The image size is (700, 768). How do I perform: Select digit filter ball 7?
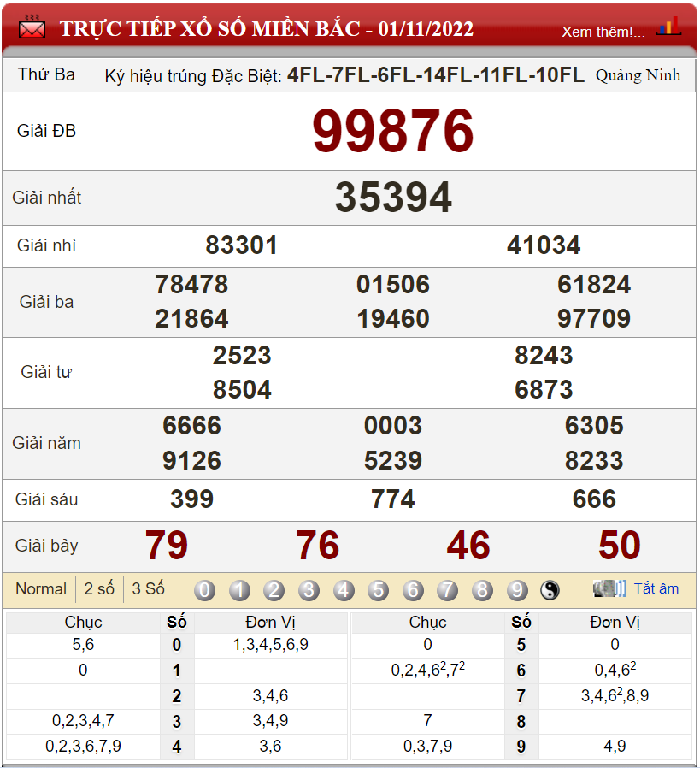447,590
